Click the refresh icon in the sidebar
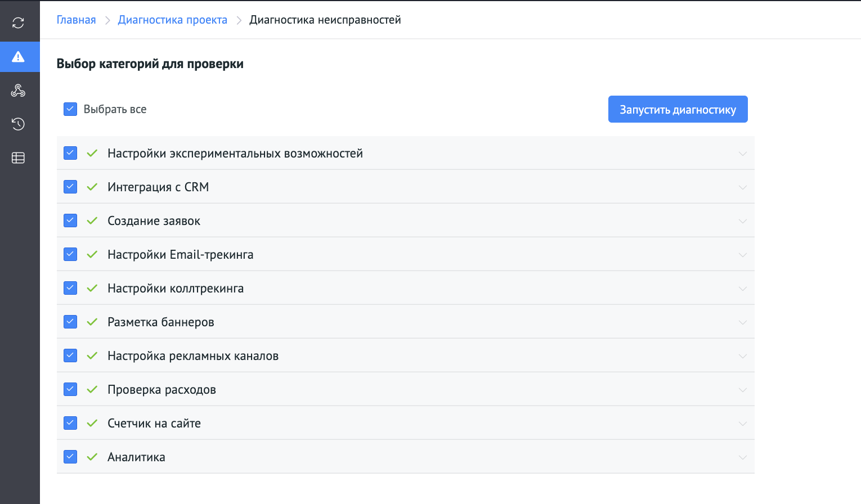This screenshot has width=861, height=504. (18, 22)
